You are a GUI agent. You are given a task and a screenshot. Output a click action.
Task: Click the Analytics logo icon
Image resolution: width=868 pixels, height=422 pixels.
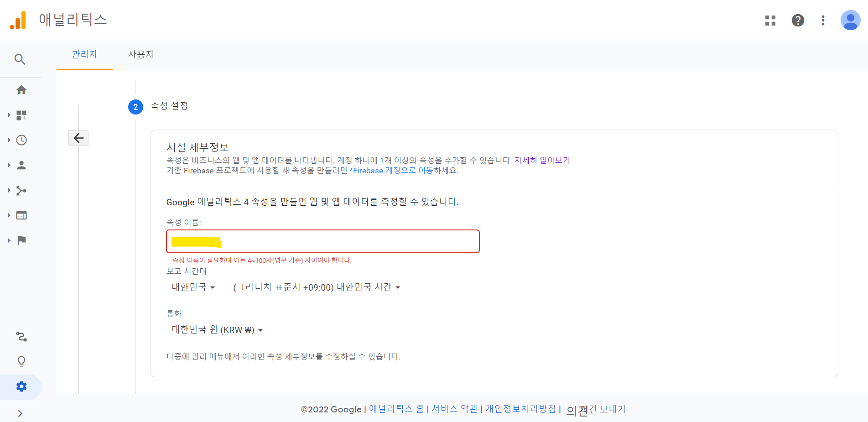click(x=18, y=20)
